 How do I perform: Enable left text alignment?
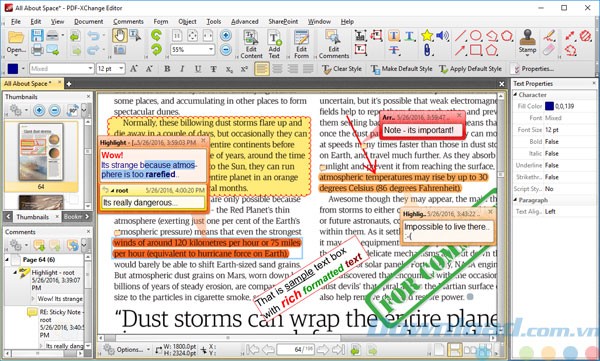pos(262,69)
